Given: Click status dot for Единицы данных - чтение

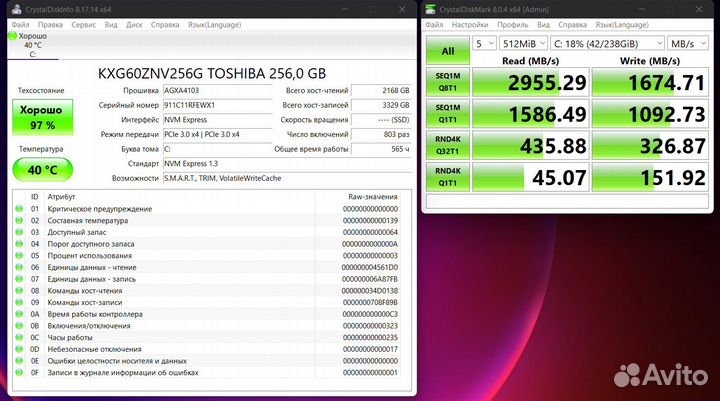Looking at the screenshot, I should tap(19, 267).
